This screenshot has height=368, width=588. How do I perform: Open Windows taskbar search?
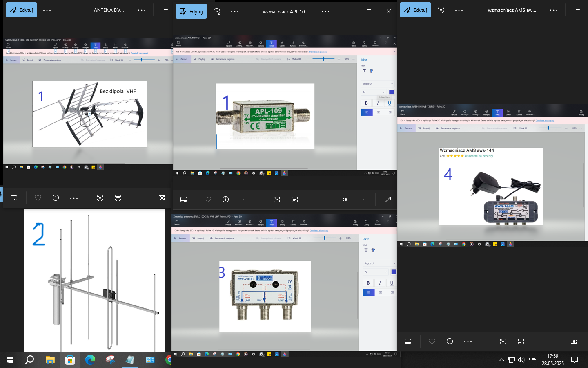click(x=29, y=360)
